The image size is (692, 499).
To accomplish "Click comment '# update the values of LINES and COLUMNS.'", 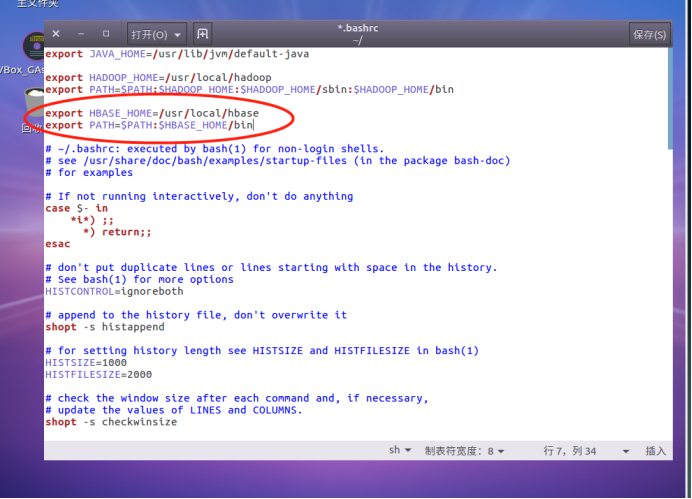I will click(x=173, y=410).
